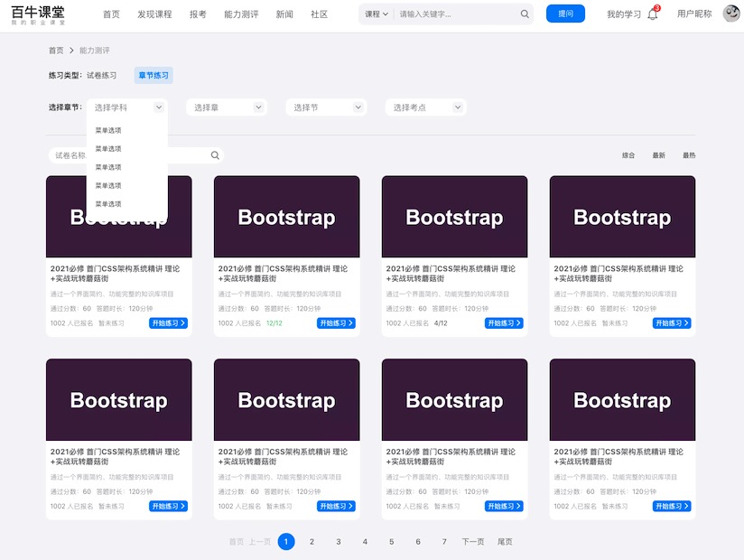Click the magnifier icon in the top search bar
This screenshot has width=744, height=560.
tap(525, 14)
